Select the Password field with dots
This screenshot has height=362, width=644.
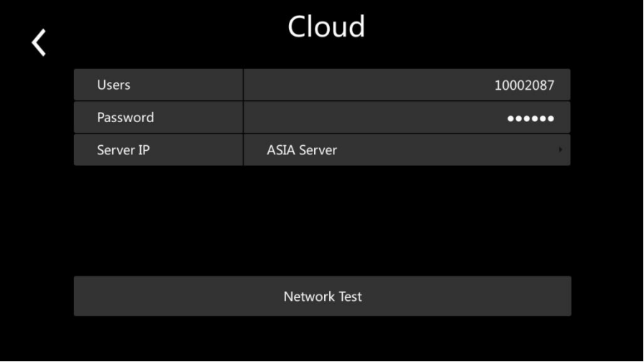pyautogui.click(x=406, y=118)
